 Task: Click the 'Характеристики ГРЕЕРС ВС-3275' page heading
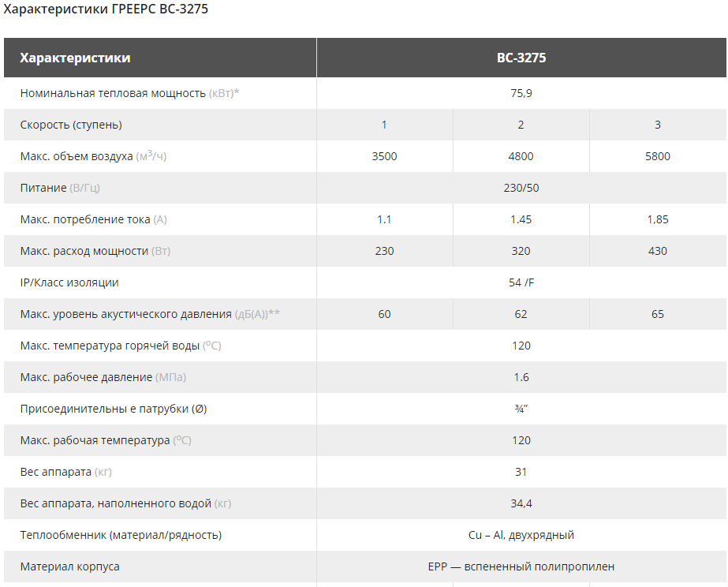point(106,11)
